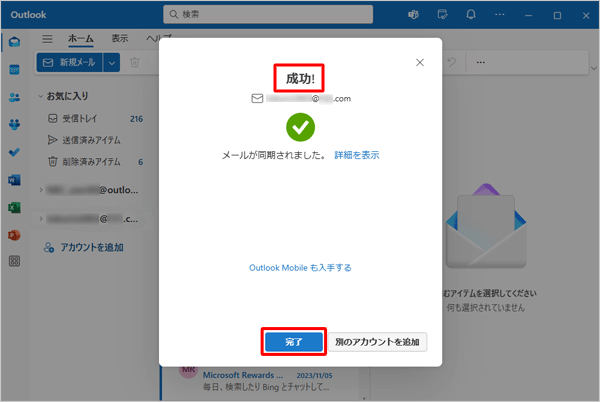The image size is (600, 402).
Task: Open Outlook Mobile も入手する link
Action: tap(300, 268)
